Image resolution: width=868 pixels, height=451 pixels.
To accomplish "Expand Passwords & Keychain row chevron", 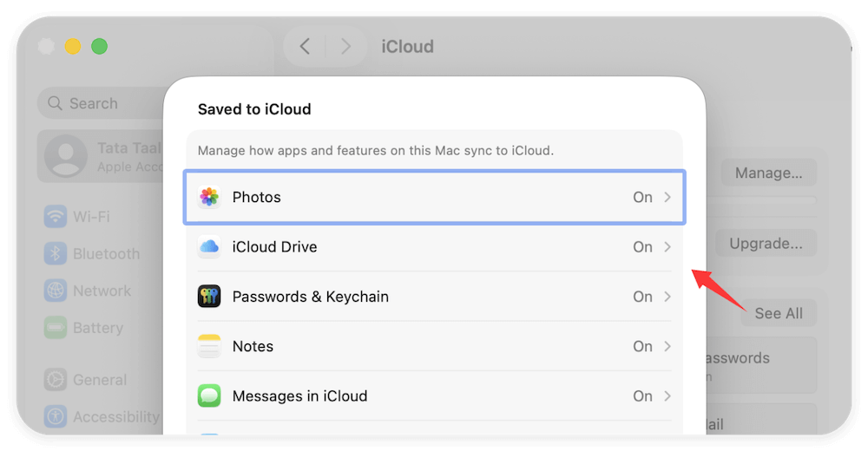I will [x=667, y=297].
